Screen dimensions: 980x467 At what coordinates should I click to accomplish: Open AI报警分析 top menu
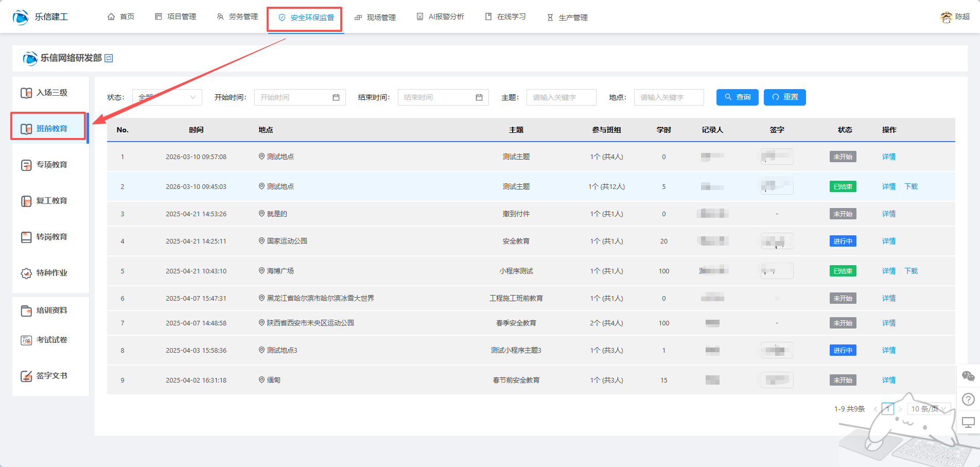tap(440, 17)
